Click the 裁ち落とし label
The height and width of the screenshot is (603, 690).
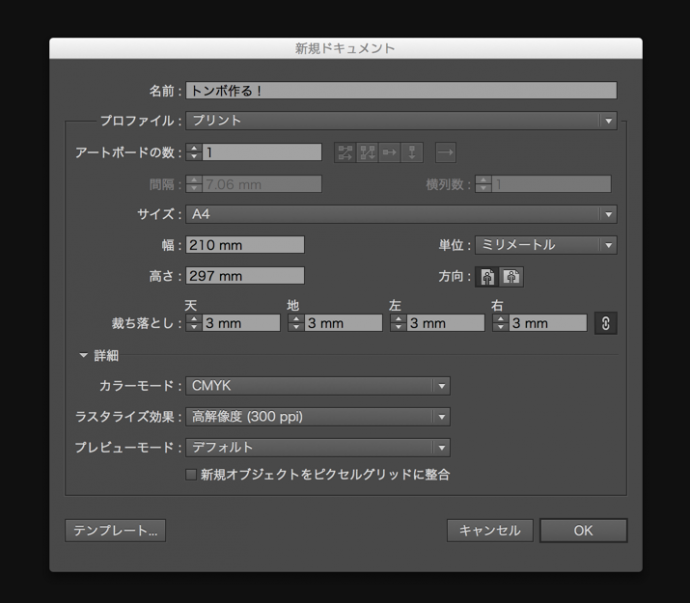147,324
